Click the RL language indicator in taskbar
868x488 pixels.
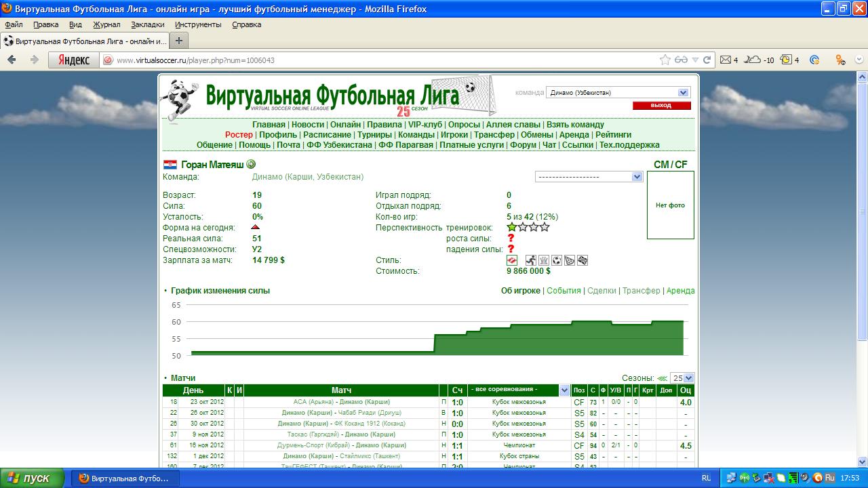tap(707, 478)
